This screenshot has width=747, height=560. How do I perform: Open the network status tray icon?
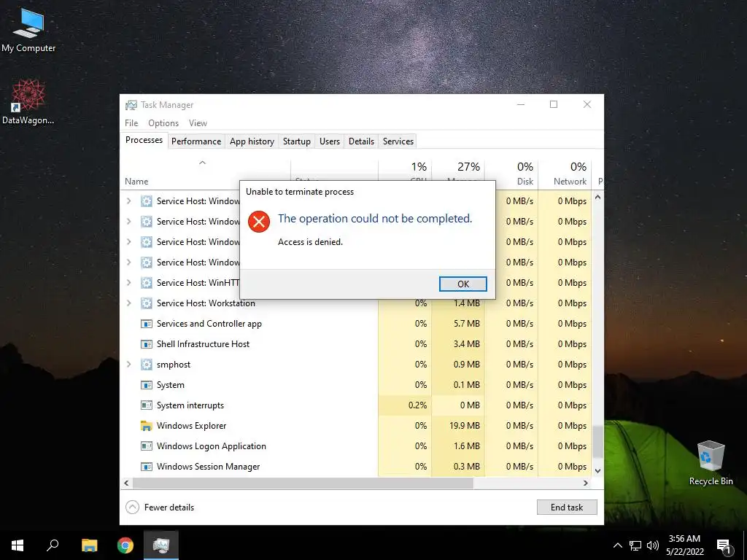coord(635,545)
